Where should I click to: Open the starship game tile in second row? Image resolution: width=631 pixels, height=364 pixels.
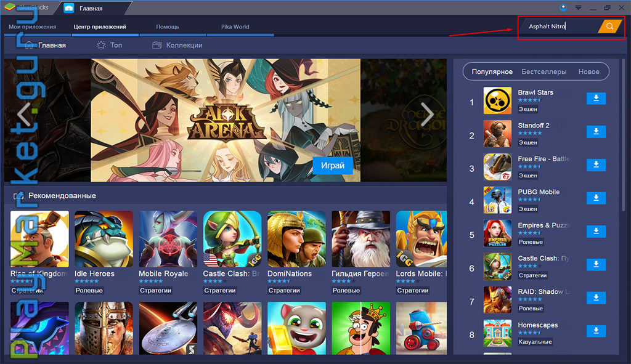168,328
